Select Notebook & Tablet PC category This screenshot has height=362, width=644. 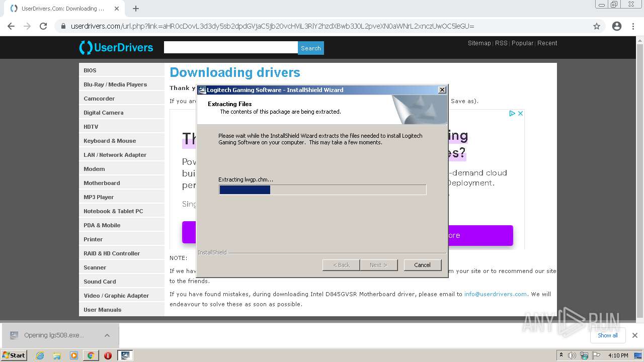click(122, 211)
